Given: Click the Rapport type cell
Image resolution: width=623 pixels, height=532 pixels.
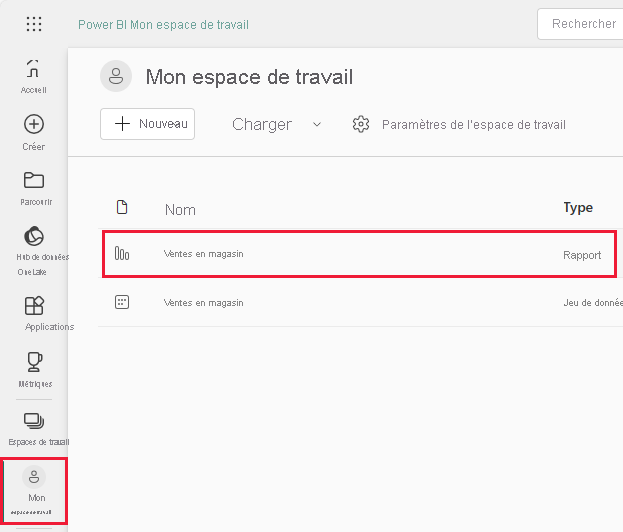Looking at the screenshot, I should 582,255.
